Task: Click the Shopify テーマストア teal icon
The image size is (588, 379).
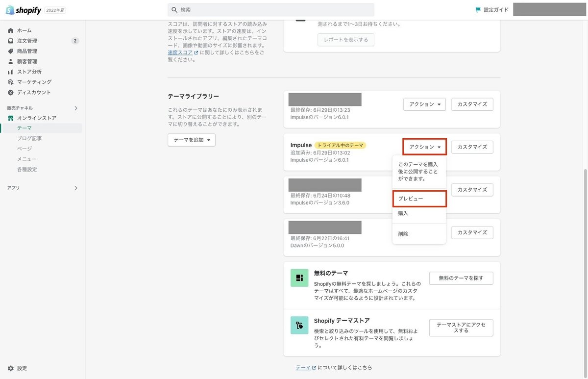Action: coord(299,325)
